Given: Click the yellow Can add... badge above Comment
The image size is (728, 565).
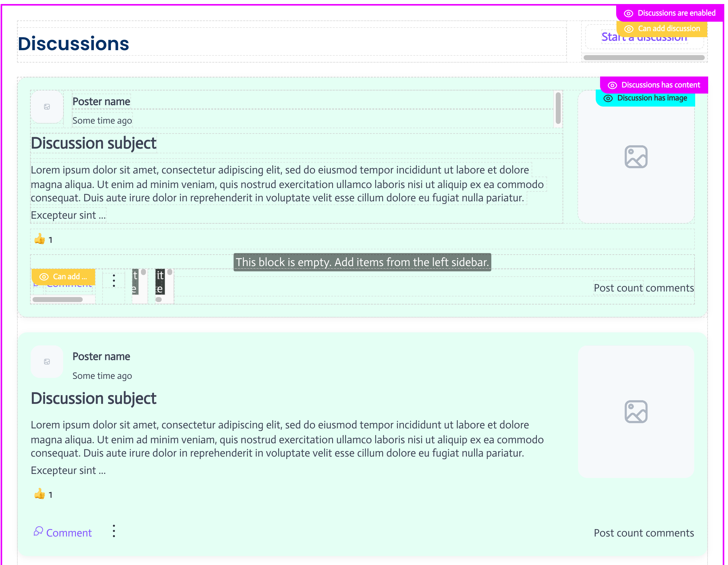Looking at the screenshot, I should pos(63,277).
